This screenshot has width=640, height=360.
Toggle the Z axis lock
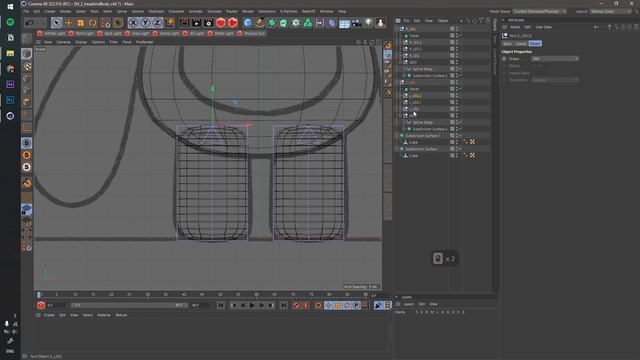click(x=157, y=23)
